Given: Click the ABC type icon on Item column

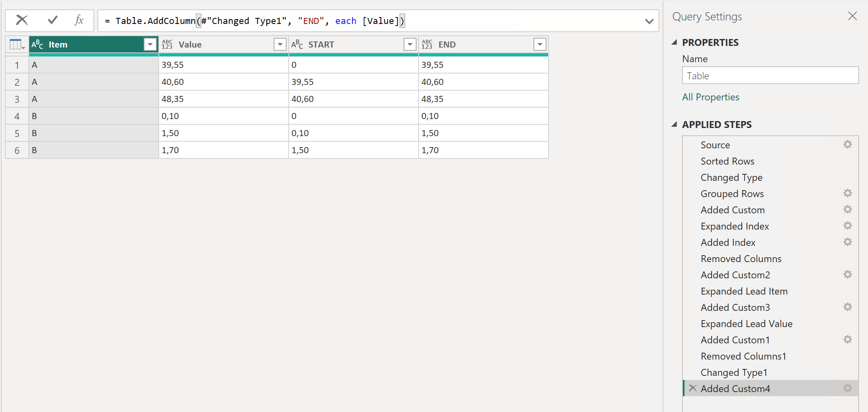Looking at the screenshot, I should (x=37, y=44).
